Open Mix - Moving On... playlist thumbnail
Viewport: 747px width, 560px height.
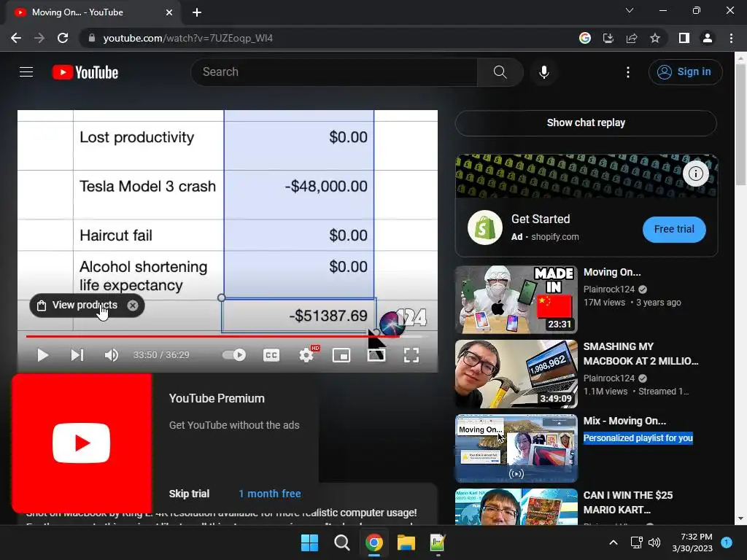pyautogui.click(x=516, y=448)
